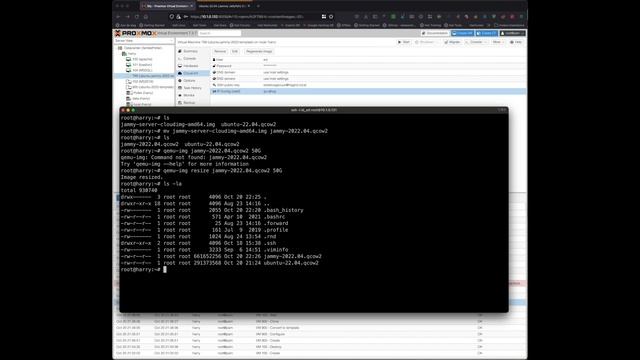Go back using browser back arrow
Screen dimensions: 640x360
pyautogui.click(x=118, y=17)
